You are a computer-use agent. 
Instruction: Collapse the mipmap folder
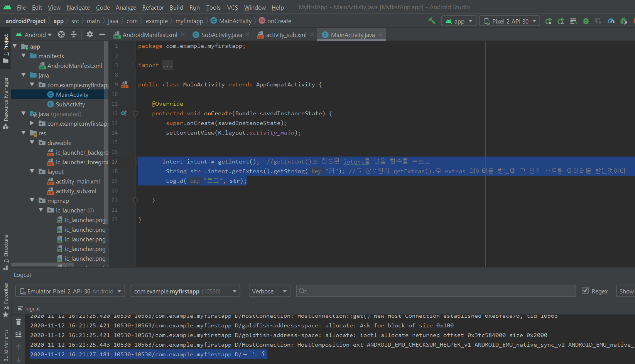coord(32,201)
